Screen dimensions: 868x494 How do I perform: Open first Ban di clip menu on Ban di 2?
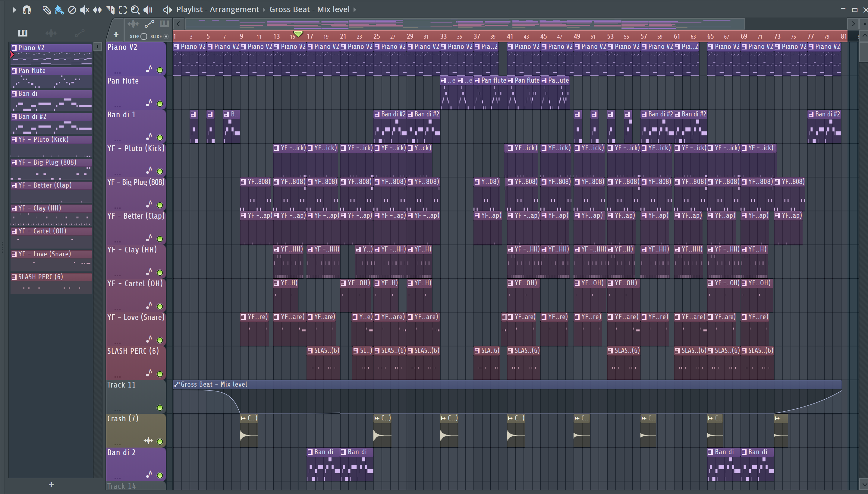click(310, 452)
